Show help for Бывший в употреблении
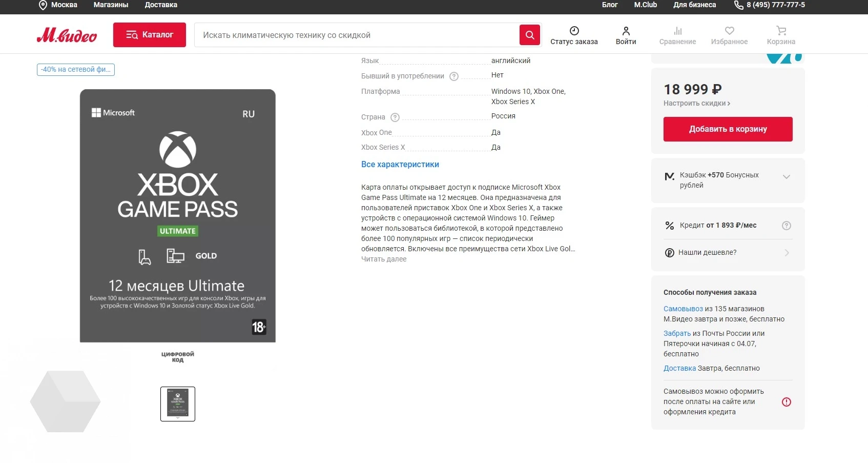The width and height of the screenshot is (868, 463). (454, 76)
